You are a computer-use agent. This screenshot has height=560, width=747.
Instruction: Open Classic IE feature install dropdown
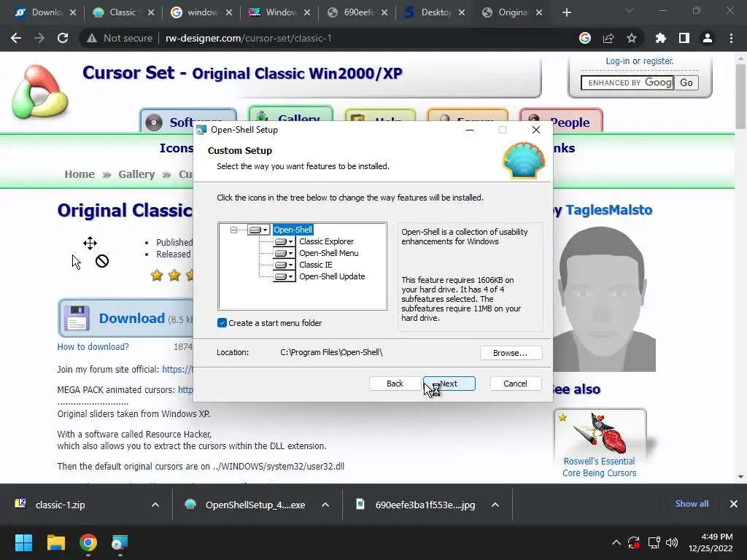click(285, 265)
